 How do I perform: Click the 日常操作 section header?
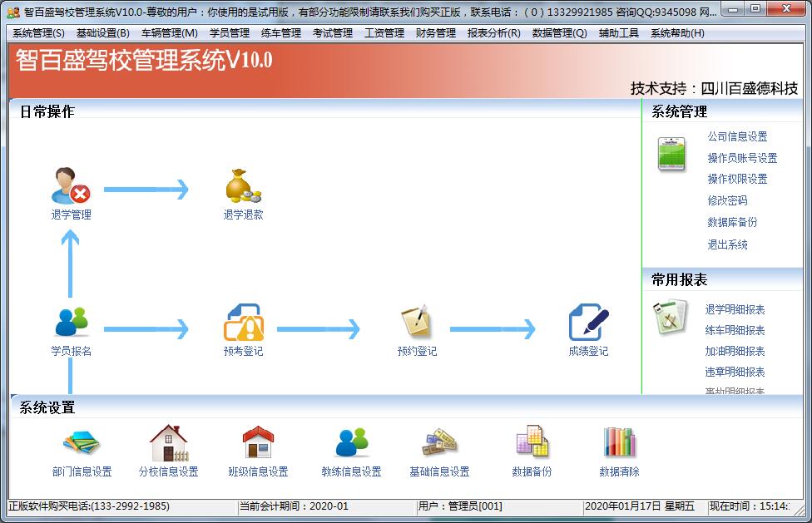(47, 111)
